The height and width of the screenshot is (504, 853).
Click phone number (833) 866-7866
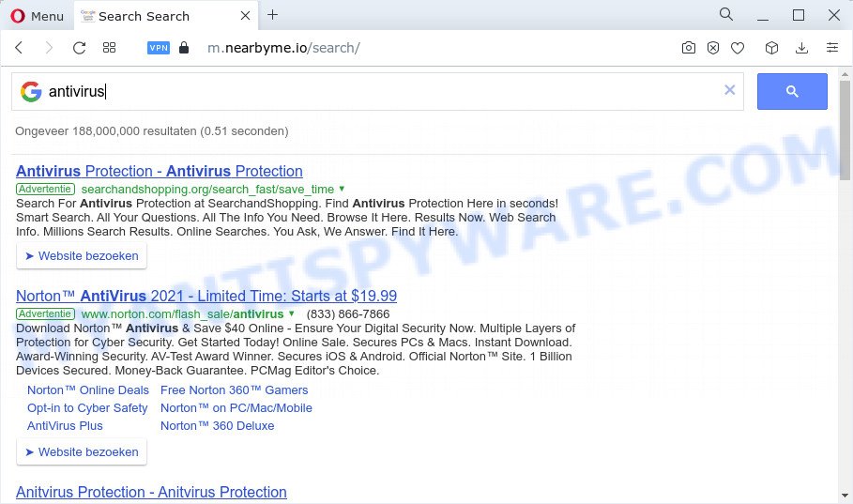[348, 314]
